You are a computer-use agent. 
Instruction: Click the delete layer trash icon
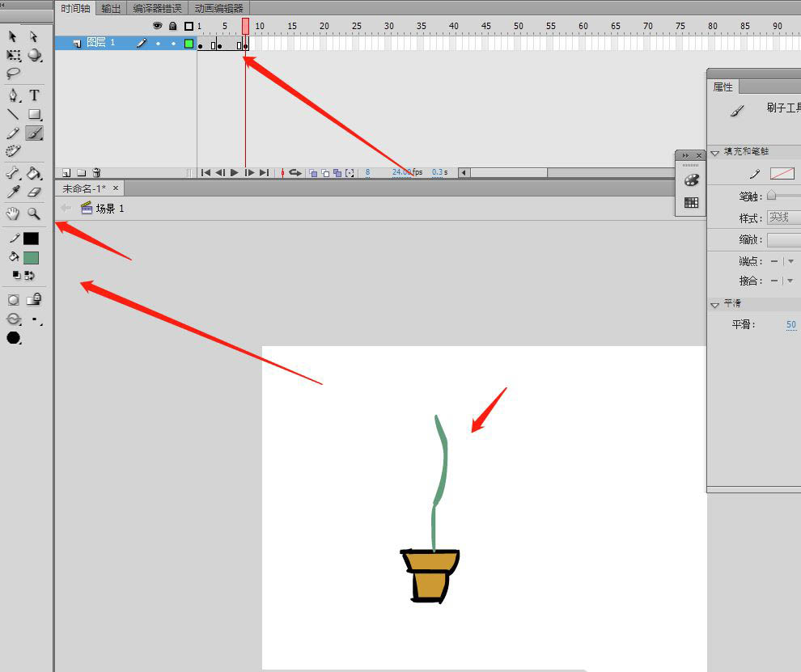[x=96, y=172]
